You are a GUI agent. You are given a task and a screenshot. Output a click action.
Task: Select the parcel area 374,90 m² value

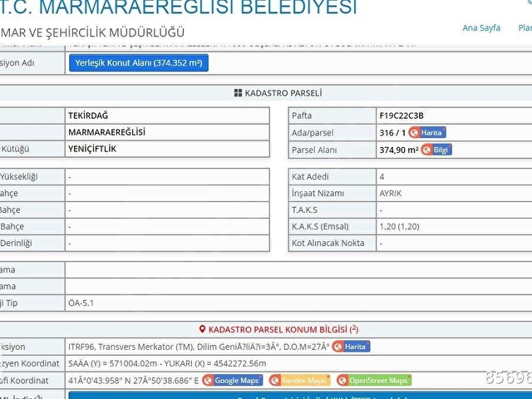[x=399, y=150]
